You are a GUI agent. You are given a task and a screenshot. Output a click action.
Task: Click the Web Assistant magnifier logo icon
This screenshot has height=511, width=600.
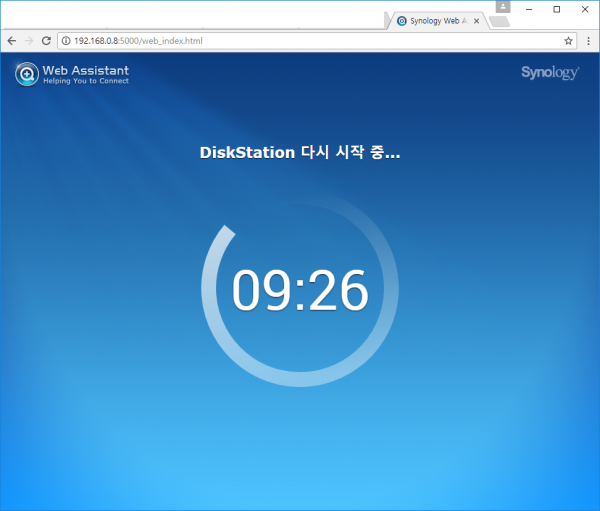(27, 75)
